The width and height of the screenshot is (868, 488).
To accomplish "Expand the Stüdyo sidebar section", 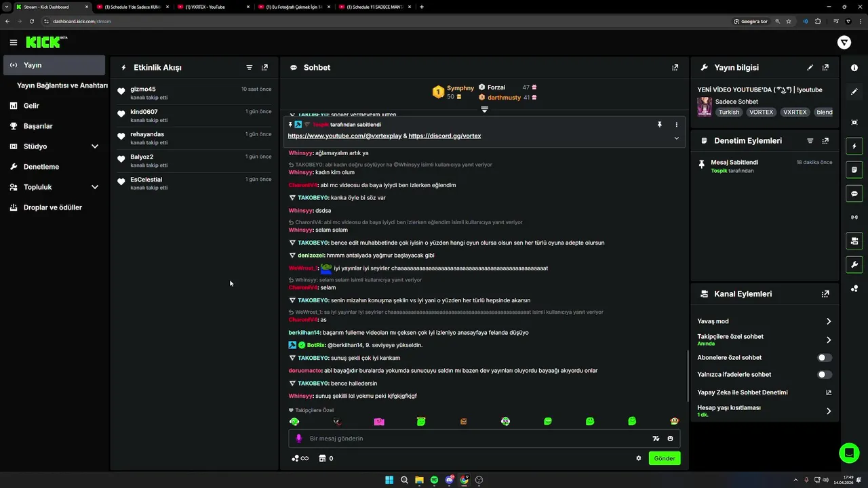I will pyautogui.click(x=95, y=146).
